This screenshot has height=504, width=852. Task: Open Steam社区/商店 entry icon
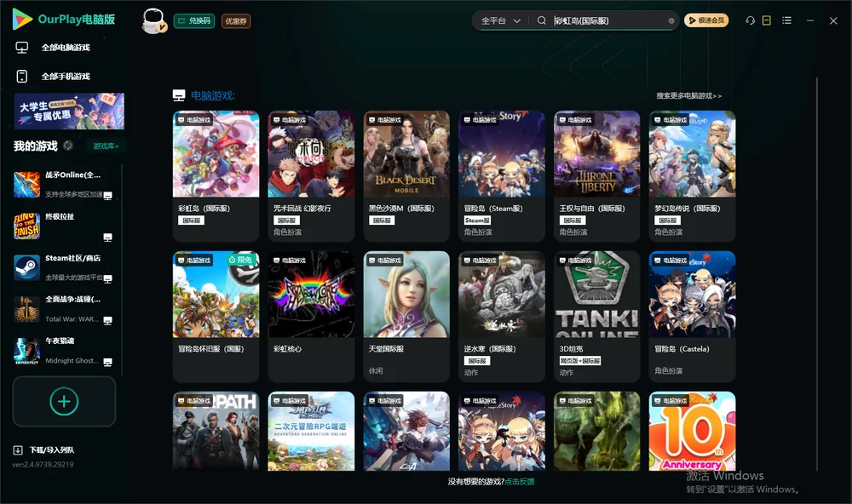point(26,267)
